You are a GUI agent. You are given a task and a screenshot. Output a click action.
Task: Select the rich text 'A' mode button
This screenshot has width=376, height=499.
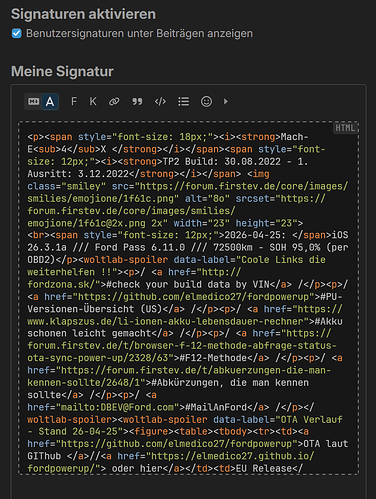[50, 101]
